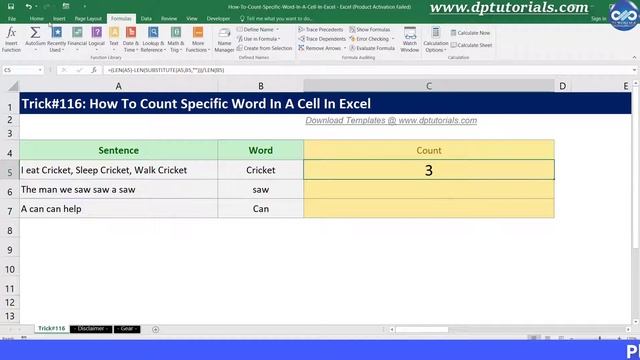
Task: Open Calculation Options
Action: point(436,40)
